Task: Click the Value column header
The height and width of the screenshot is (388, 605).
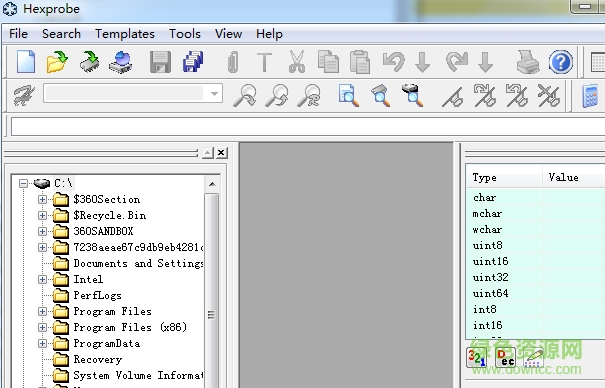Action: pyautogui.click(x=574, y=177)
